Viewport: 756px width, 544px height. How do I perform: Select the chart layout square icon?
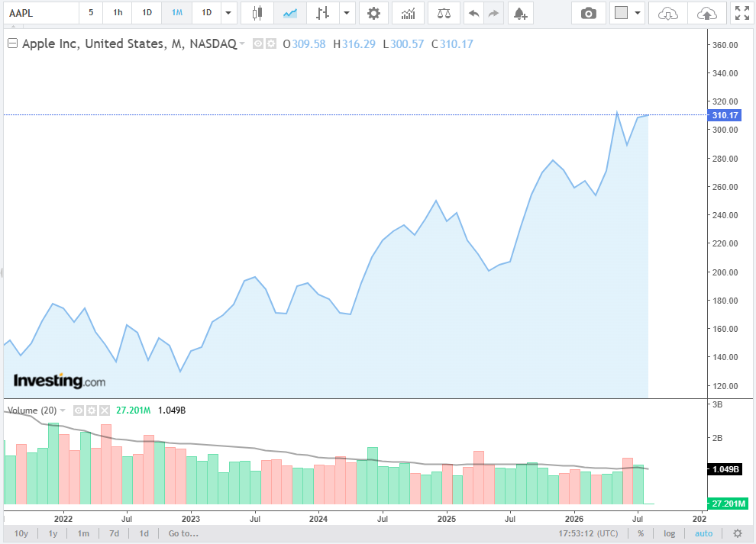621,13
